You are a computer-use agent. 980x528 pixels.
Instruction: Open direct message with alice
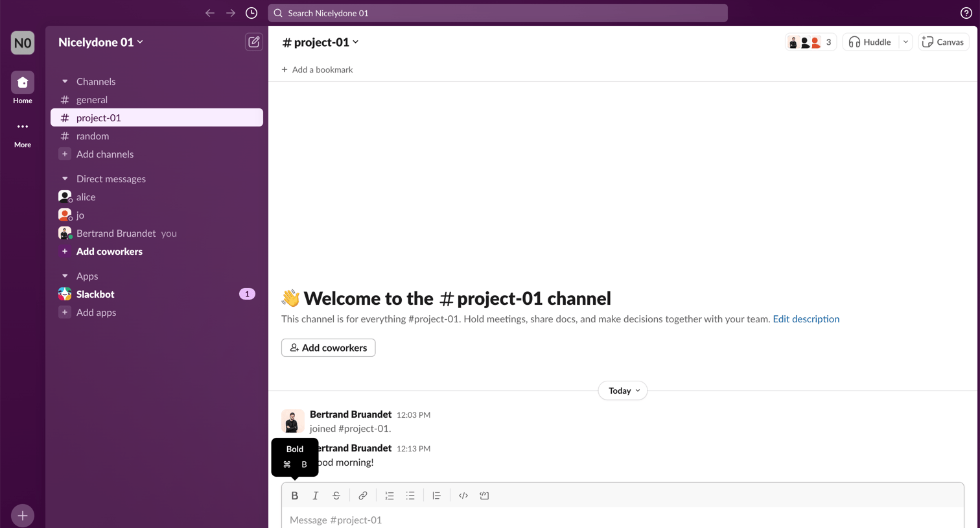click(x=157, y=197)
